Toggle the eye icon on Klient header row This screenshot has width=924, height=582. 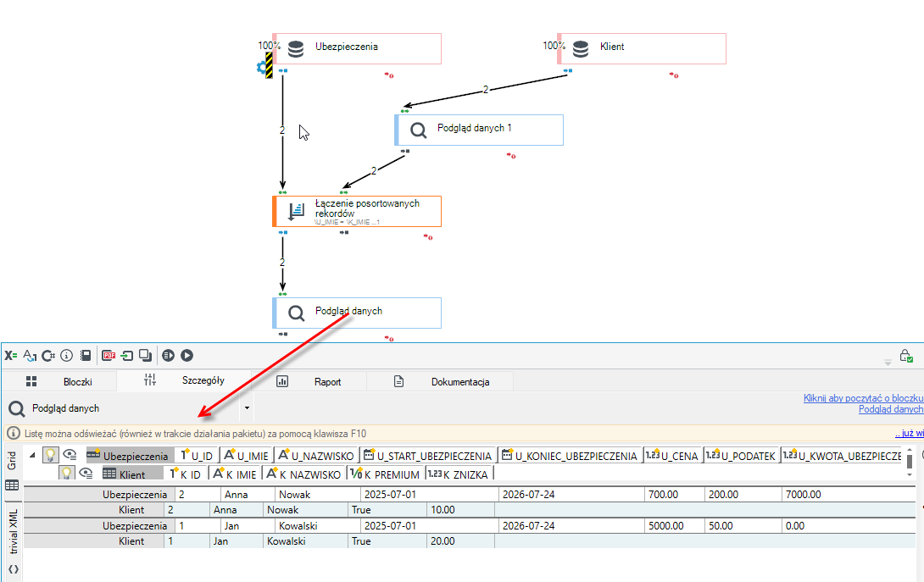pyautogui.click(x=86, y=473)
